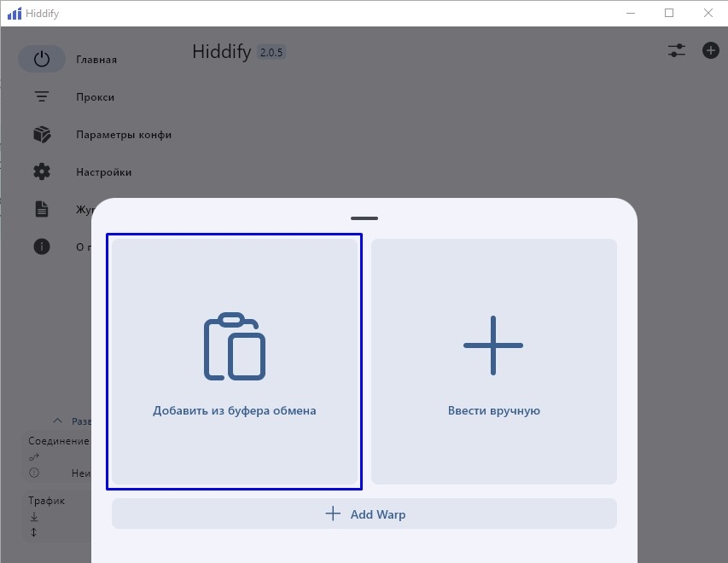Click the Hiddify 2.0.5 version badge
This screenshot has width=728, height=563.
[272, 52]
